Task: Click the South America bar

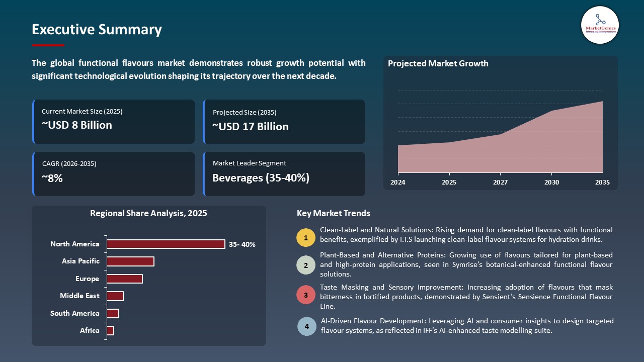Action: click(113, 313)
